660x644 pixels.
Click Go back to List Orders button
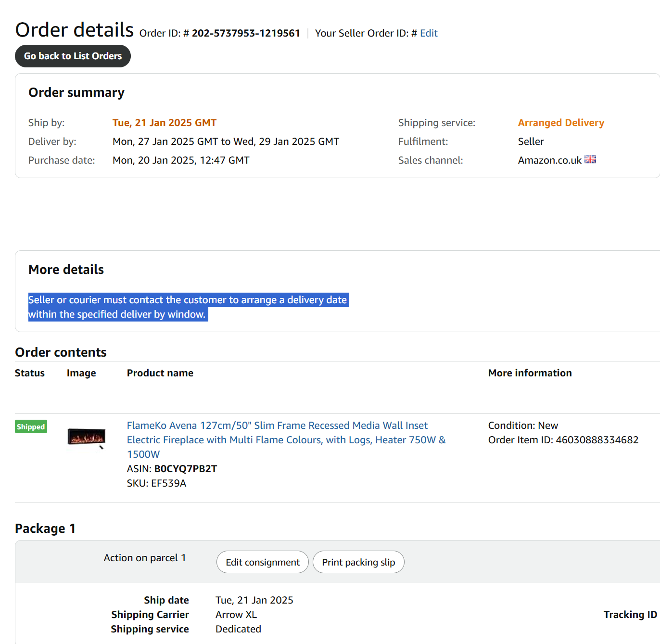(x=73, y=56)
